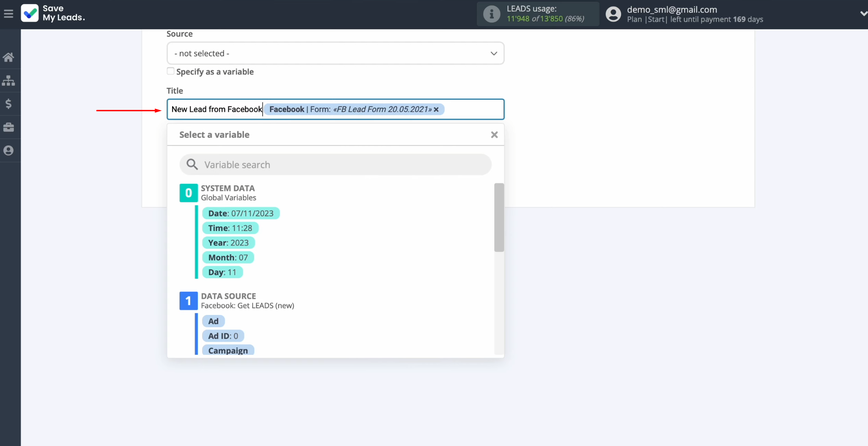Click the search magnifier icon

[x=192, y=165]
